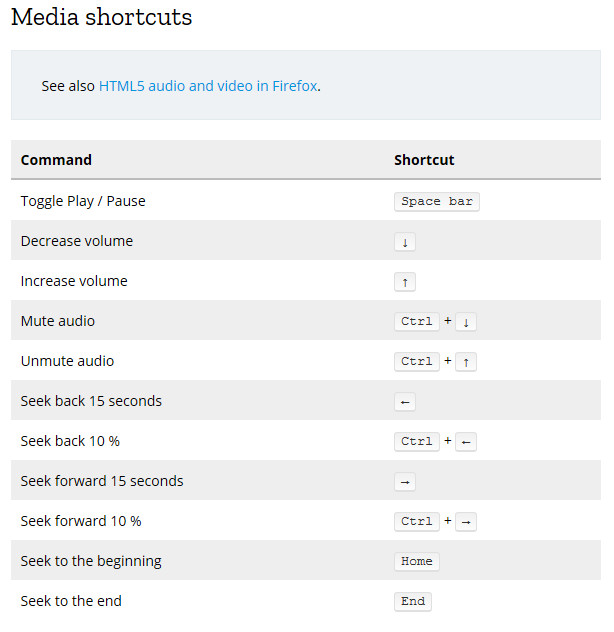Click the Ctrl key in Seek forward 10 % row
The height and width of the screenshot is (632, 614).
point(416,522)
